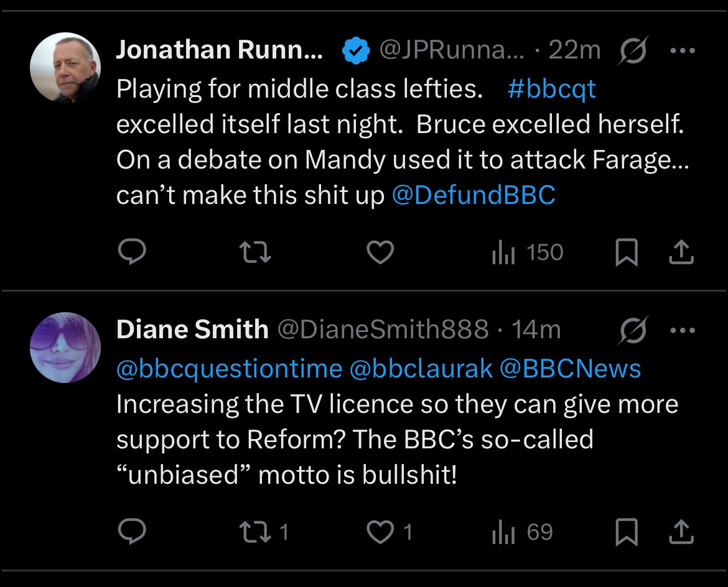Open Diane Smith's avatar
The height and width of the screenshot is (587, 728).
(65, 348)
